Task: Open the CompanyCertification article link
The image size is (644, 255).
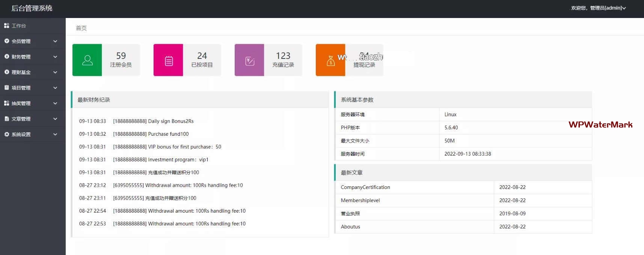Action: 365,187
